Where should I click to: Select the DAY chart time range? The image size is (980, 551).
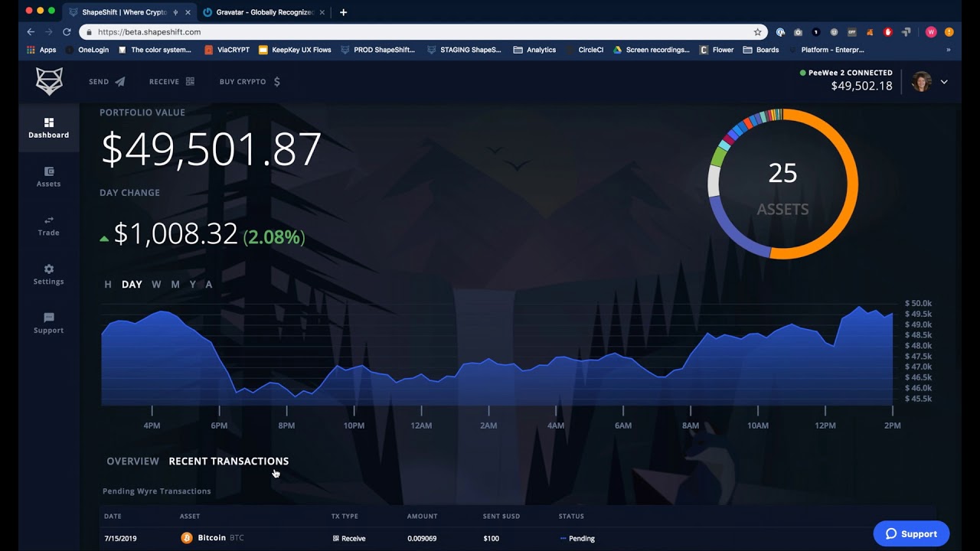tap(132, 284)
